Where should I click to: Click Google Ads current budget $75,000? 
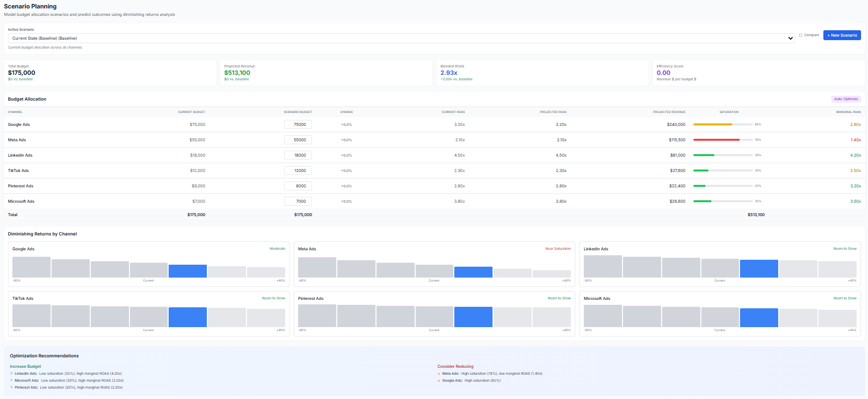click(197, 124)
